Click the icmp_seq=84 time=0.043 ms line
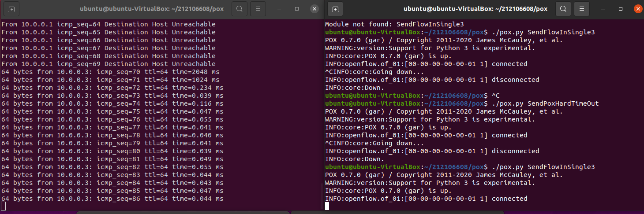 click(x=112, y=183)
